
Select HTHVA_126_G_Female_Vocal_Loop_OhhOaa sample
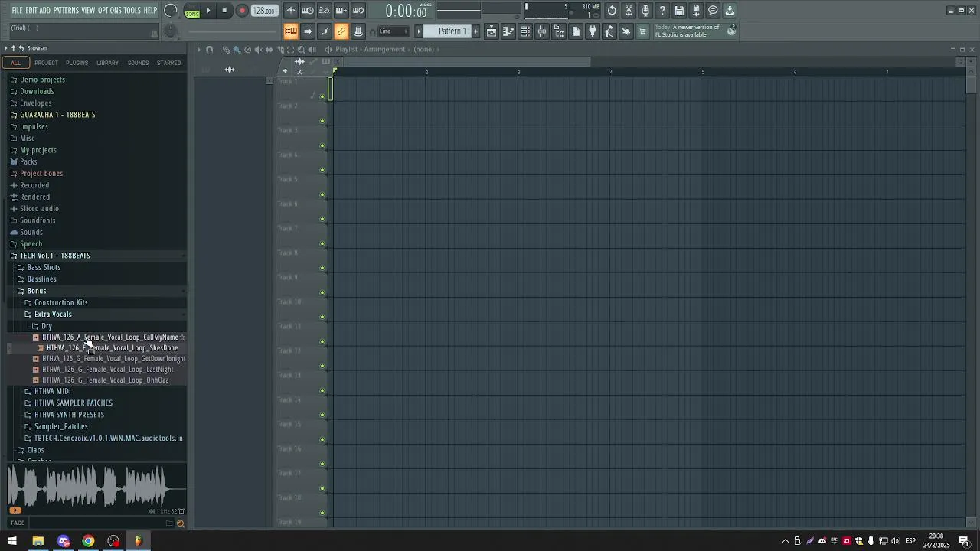point(106,380)
